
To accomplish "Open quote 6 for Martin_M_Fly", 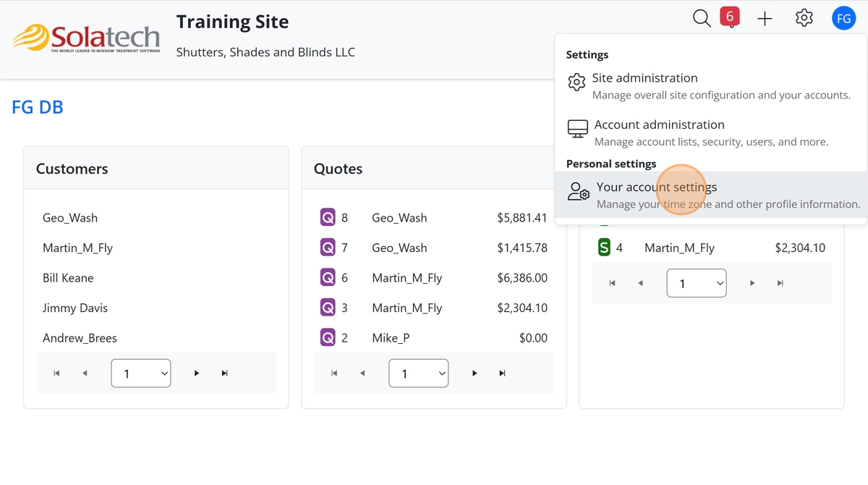I will 407,278.
